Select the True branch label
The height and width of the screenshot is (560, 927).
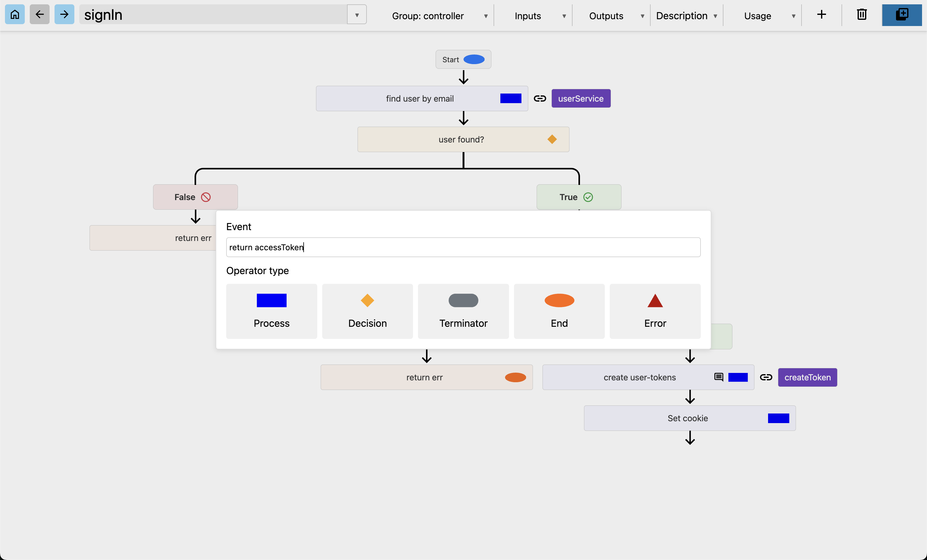tap(579, 197)
